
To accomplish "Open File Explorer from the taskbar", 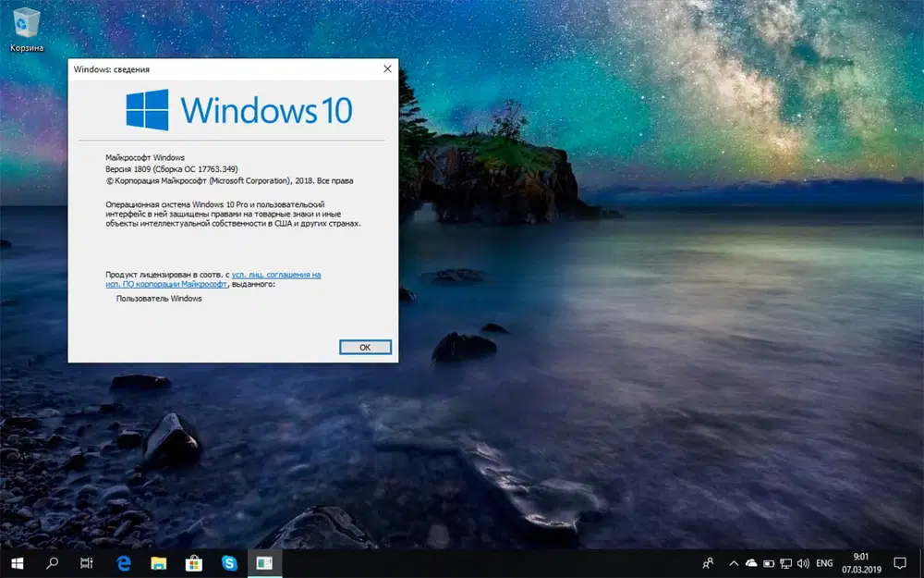I will coord(157,564).
